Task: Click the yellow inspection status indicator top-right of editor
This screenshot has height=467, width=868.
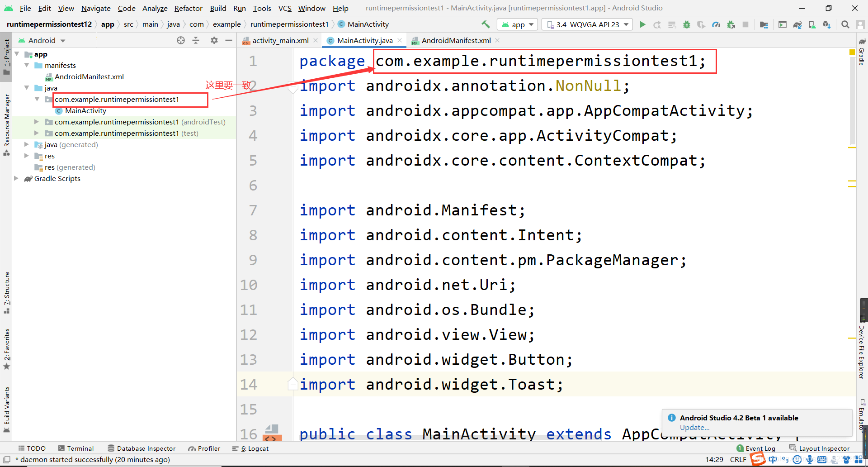Action: 852,52
